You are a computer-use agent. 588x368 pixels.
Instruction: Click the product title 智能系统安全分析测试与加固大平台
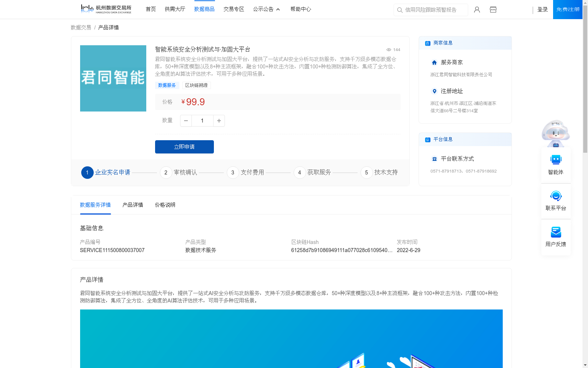(202, 49)
